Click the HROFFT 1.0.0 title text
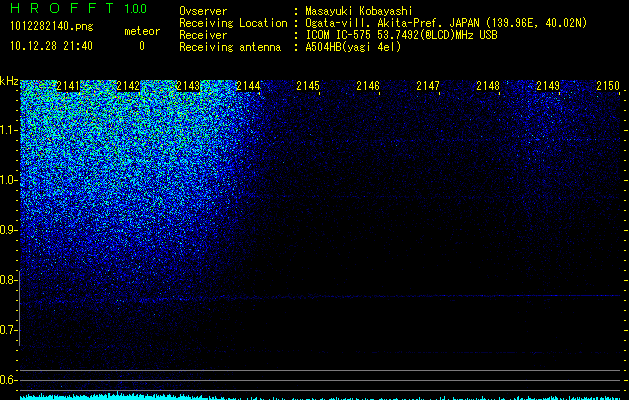Screen dimensions: 629x400 [x=79, y=8]
